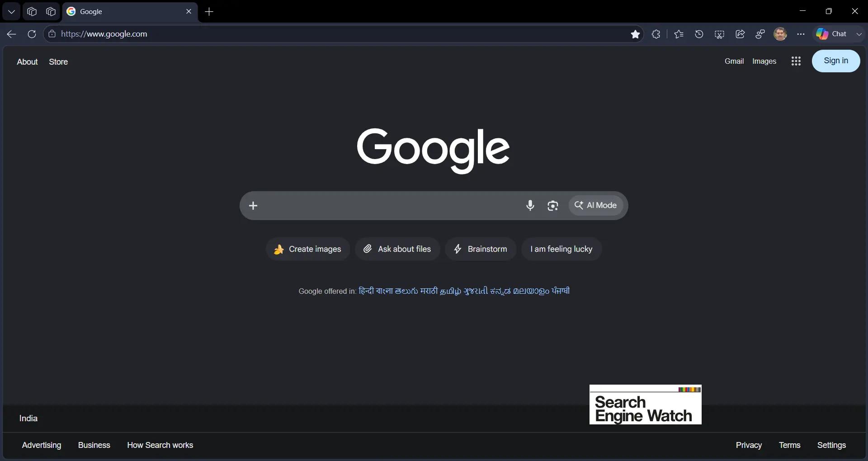This screenshot has width=868, height=461.
Task: Open a new tab with plus button
Action: pyautogui.click(x=209, y=12)
